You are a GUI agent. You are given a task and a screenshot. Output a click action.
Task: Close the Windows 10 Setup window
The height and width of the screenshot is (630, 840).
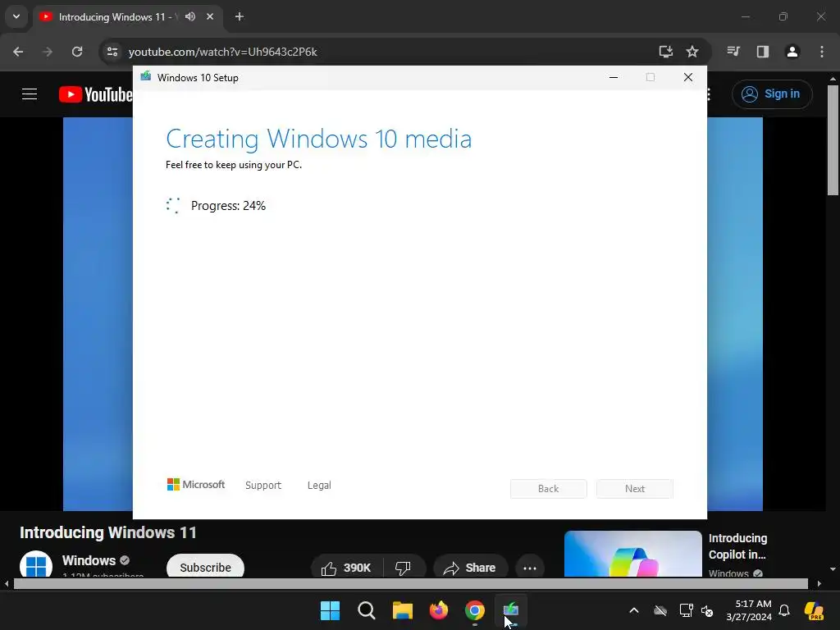coord(688,78)
